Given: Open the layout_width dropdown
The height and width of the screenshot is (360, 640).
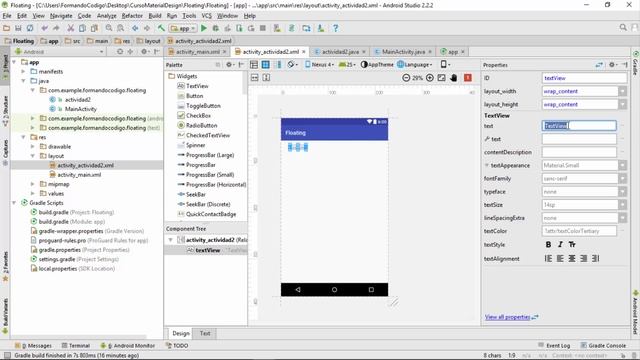Looking at the screenshot, I should 622,91.
